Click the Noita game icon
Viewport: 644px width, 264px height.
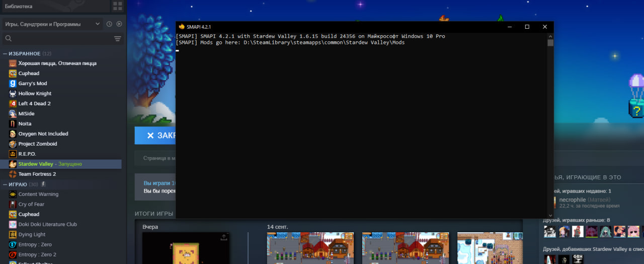coord(13,124)
